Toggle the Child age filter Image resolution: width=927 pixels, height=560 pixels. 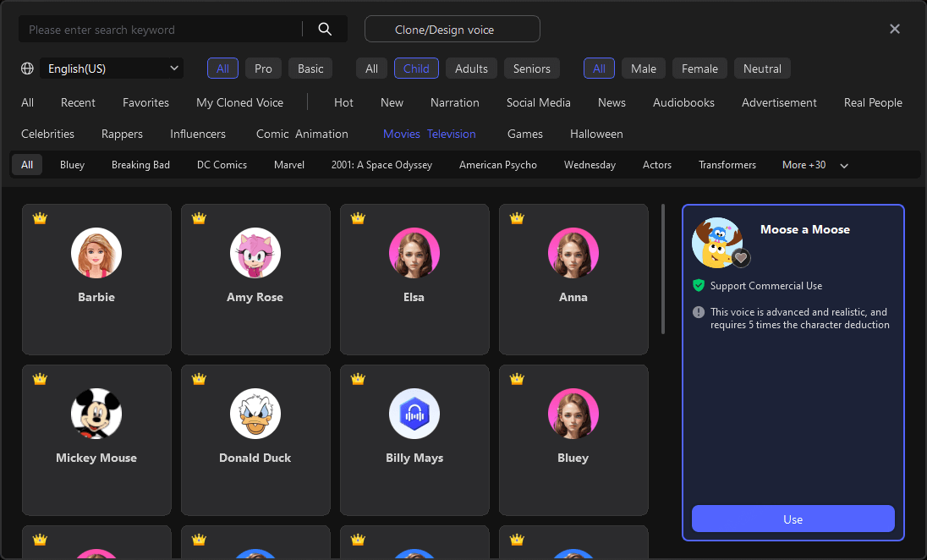416,69
